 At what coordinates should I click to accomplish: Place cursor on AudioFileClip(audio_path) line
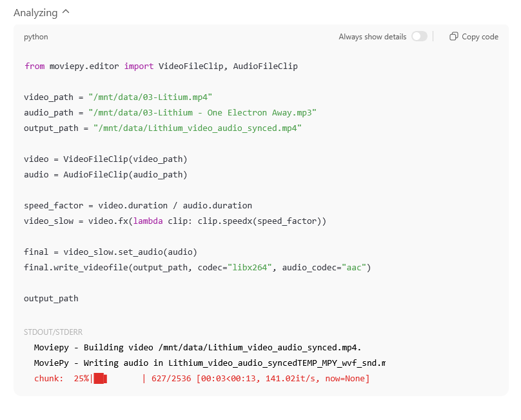click(x=105, y=174)
